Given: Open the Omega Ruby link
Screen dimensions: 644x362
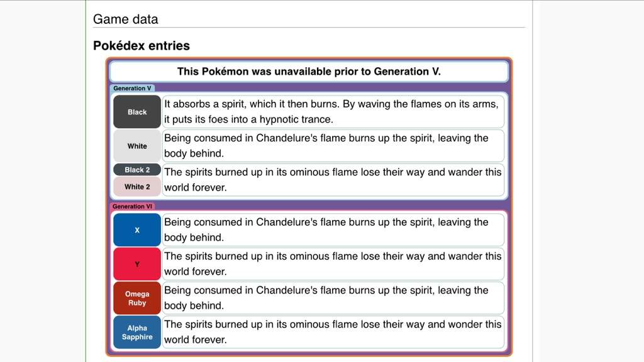Looking at the screenshot, I should 137,299.
